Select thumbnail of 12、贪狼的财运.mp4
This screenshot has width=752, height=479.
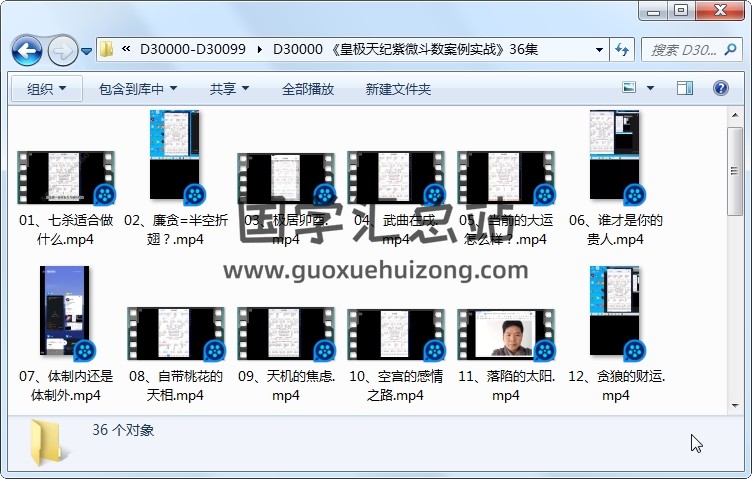[x=615, y=310]
